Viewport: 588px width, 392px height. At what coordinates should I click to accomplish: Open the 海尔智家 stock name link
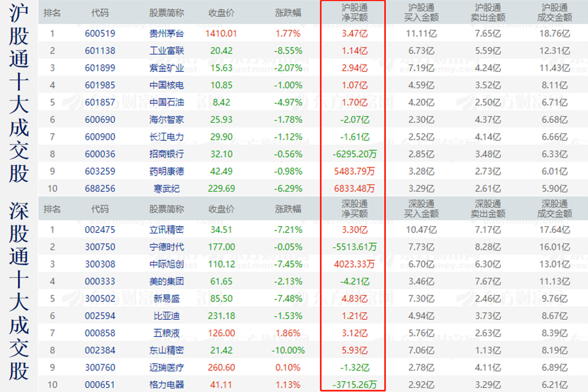click(166, 119)
